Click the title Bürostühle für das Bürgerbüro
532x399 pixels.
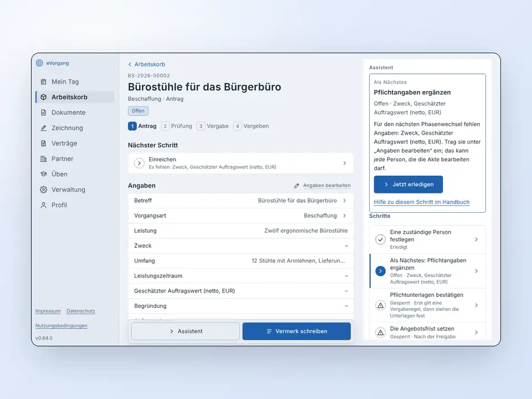click(204, 87)
